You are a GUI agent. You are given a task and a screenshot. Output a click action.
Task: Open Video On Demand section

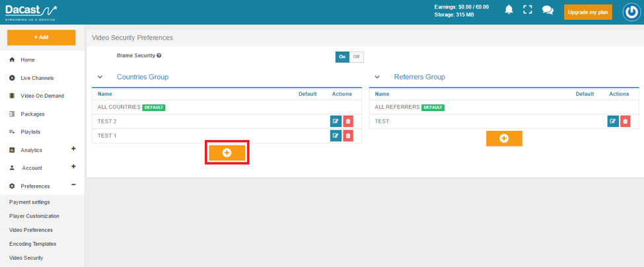click(42, 96)
